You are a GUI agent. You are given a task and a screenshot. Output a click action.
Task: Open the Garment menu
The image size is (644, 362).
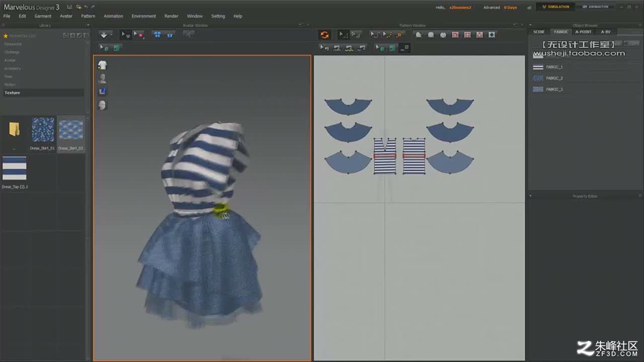(x=43, y=16)
